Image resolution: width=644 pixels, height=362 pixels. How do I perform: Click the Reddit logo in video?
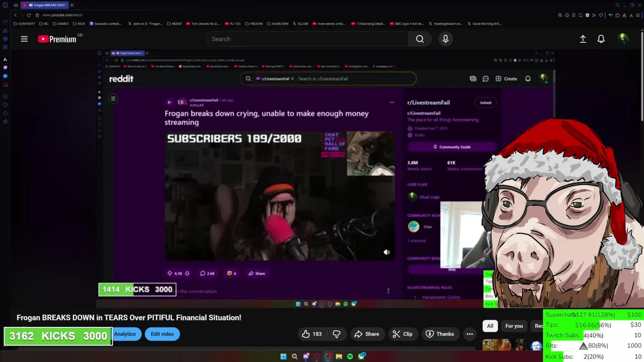coord(121,78)
